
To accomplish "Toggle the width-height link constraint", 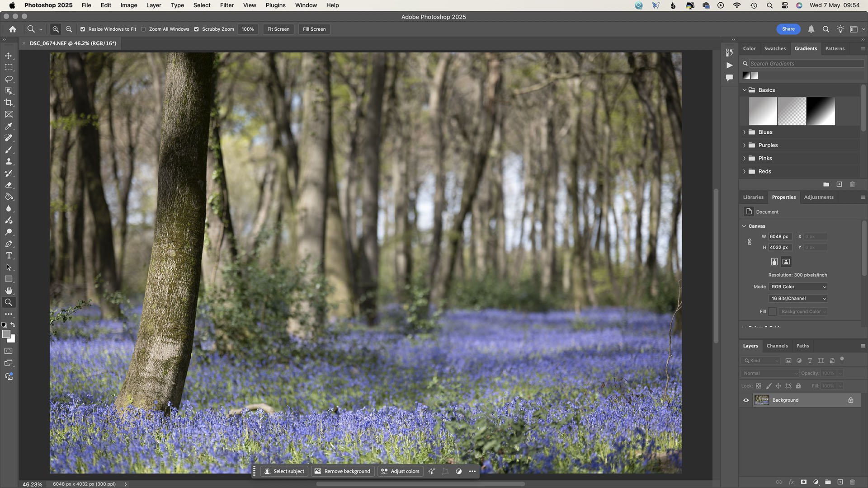I will [750, 242].
